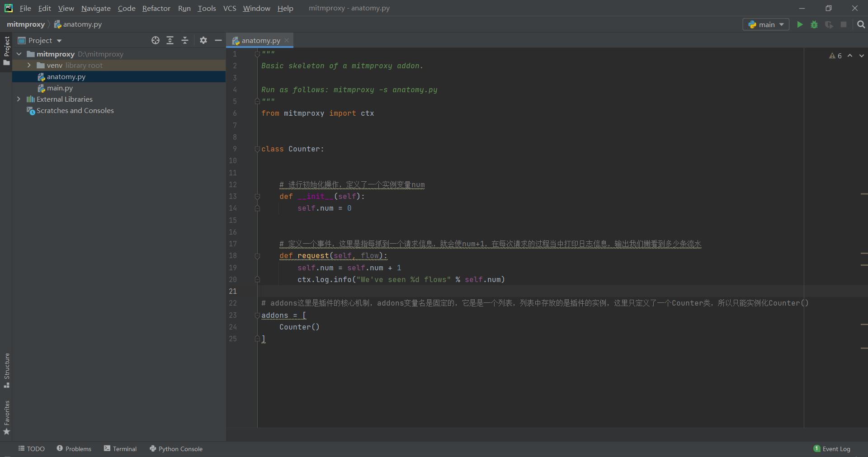
Task: Open the Run menu
Action: pos(184,8)
